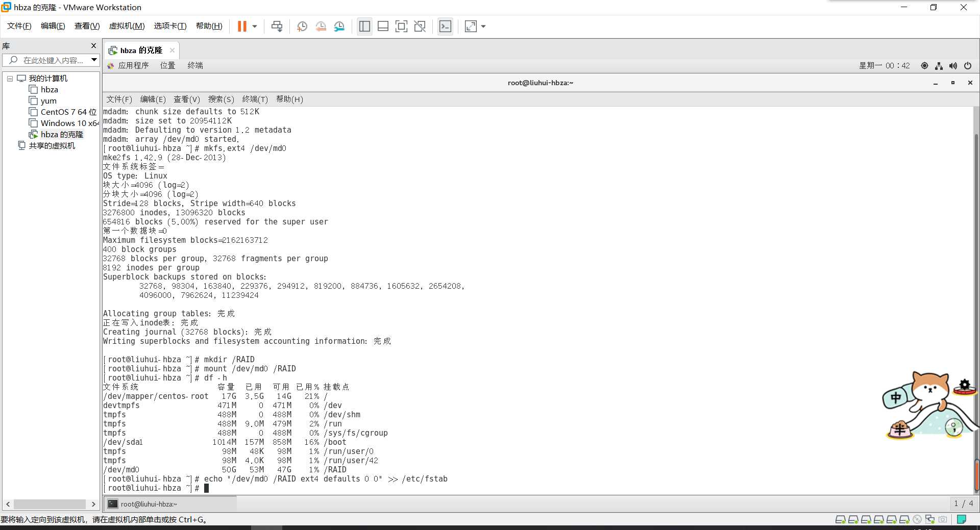Open the VMware 帮助(H) menu

pyautogui.click(x=209, y=26)
